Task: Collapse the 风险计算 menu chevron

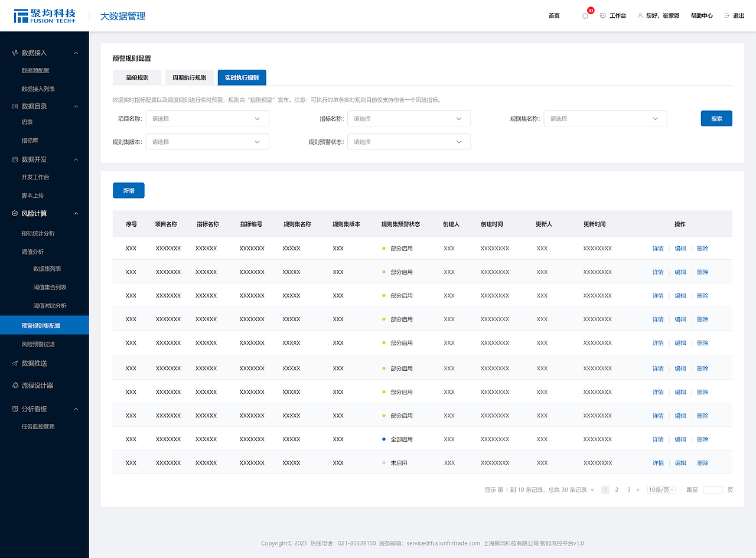Action: point(76,214)
